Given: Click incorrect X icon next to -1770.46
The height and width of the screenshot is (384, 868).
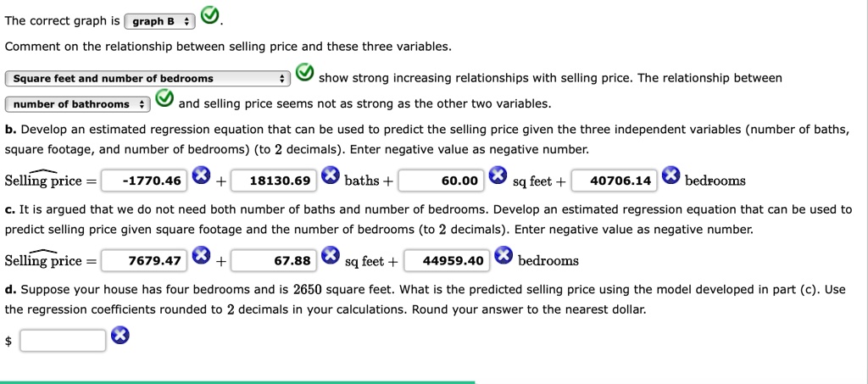Looking at the screenshot, I should coord(201,175).
